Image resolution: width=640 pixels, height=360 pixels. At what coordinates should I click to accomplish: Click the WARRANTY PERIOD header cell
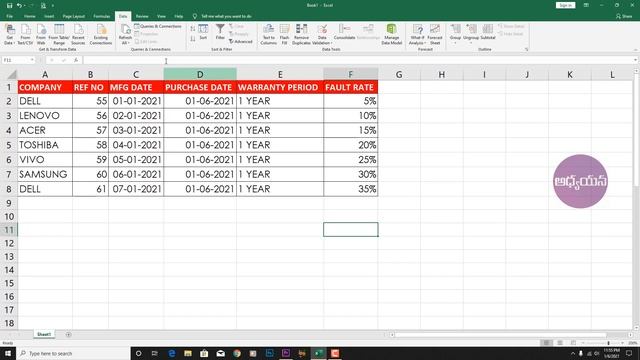tap(280, 87)
